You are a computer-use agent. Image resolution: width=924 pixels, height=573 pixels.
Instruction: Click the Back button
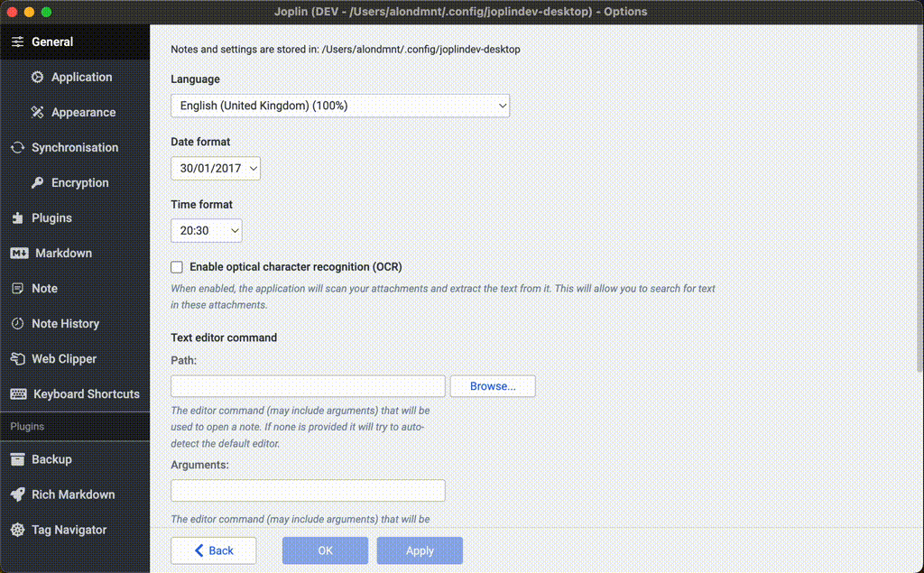(213, 550)
